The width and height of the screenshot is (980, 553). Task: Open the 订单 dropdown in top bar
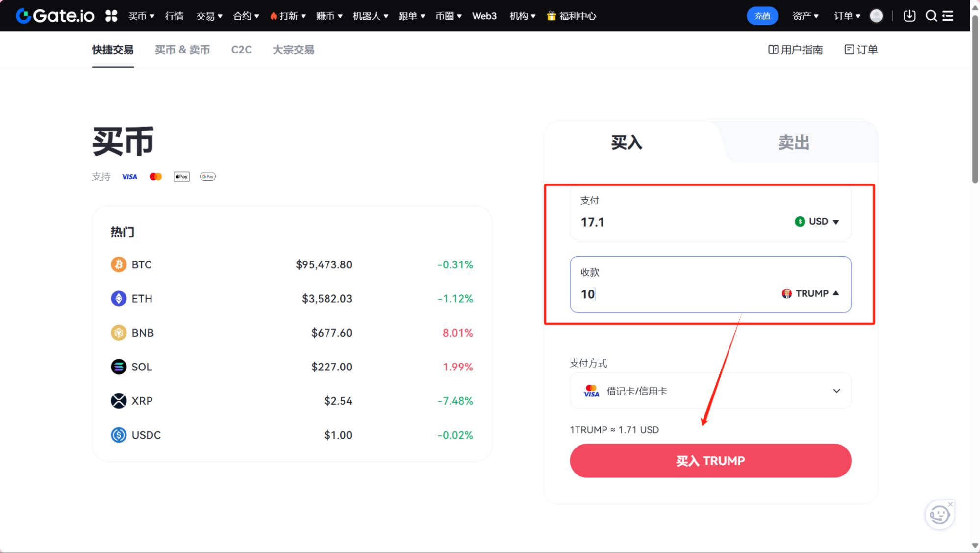[x=848, y=16]
